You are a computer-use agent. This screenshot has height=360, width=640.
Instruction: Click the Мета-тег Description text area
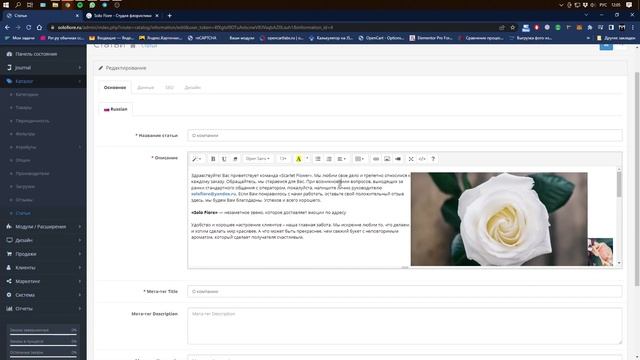point(405,326)
